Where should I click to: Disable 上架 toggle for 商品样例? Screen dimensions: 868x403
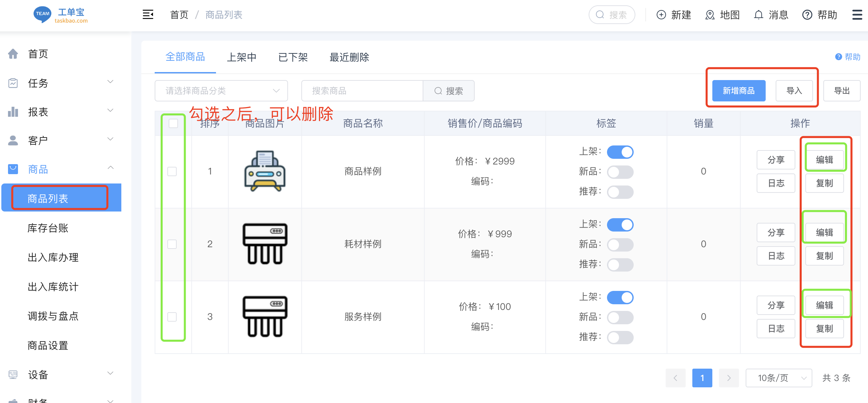click(x=620, y=152)
